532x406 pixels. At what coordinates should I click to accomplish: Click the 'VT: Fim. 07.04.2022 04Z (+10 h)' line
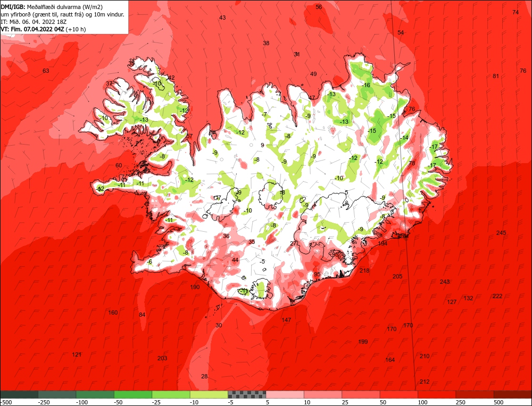pyautogui.click(x=44, y=29)
